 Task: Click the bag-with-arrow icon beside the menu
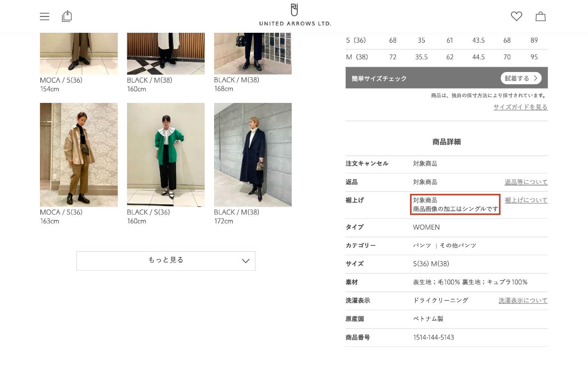coord(67,16)
